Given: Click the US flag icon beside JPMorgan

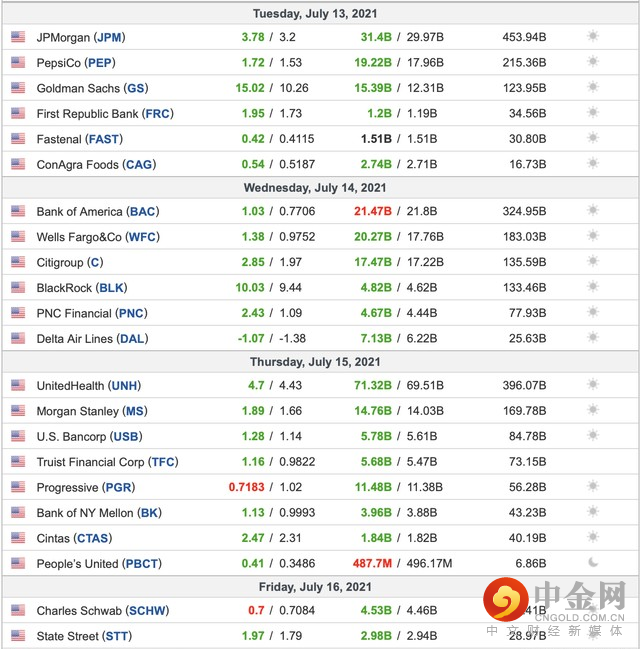Looking at the screenshot, I should 18,37.
